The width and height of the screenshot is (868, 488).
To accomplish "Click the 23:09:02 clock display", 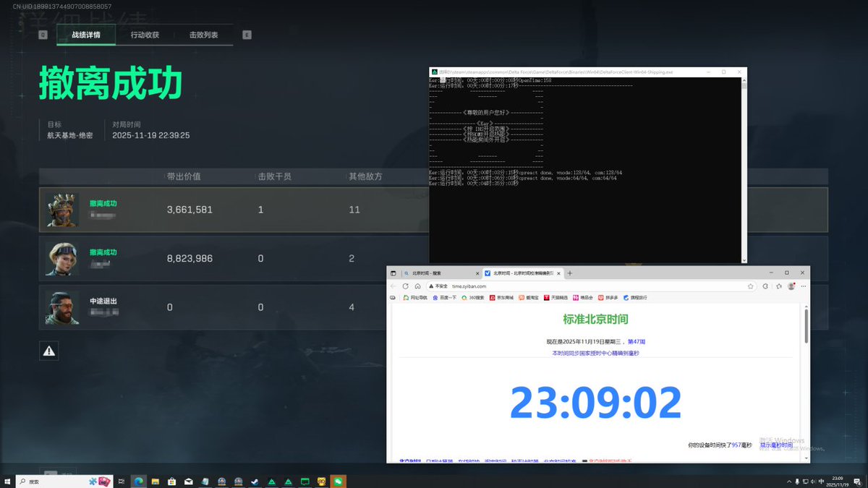I will [x=596, y=403].
